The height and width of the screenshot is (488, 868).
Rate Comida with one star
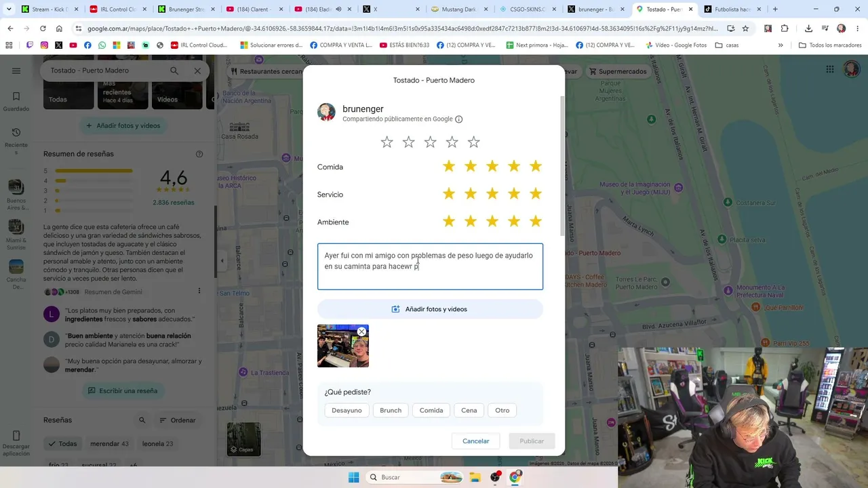[x=449, y=167]
